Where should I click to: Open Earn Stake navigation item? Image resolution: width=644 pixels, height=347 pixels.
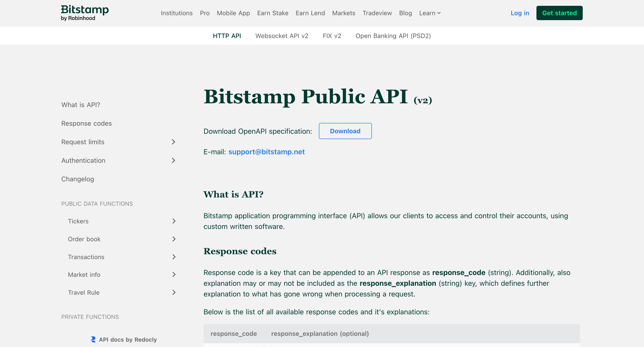click(273, 13)
